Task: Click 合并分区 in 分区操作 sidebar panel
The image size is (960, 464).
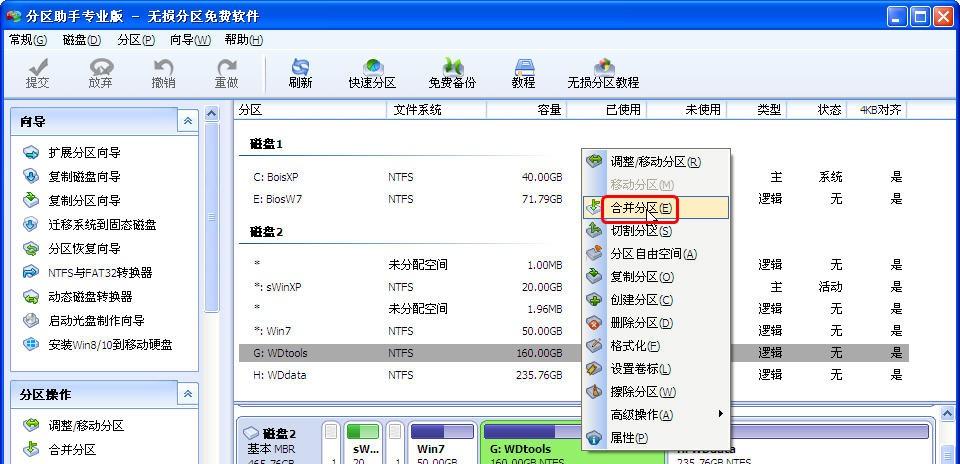Action: [59, 450]
